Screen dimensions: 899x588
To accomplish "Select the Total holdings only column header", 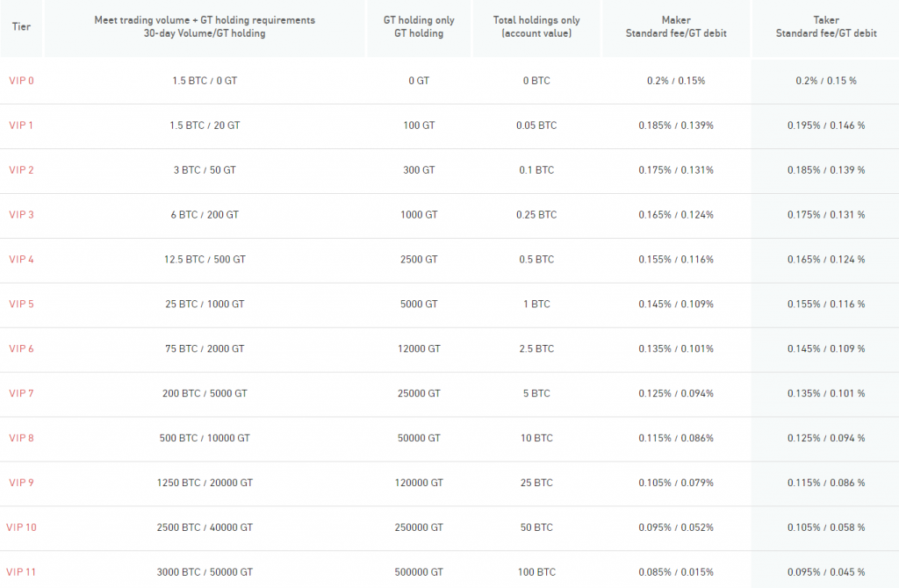I will pyautogui.click(x=536, y=26).
